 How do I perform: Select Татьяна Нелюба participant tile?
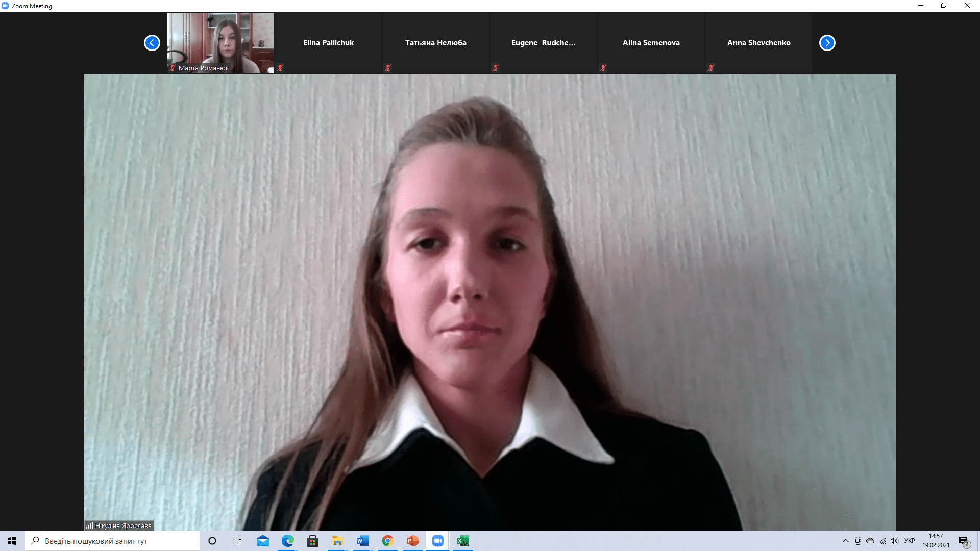coord(435,43)
